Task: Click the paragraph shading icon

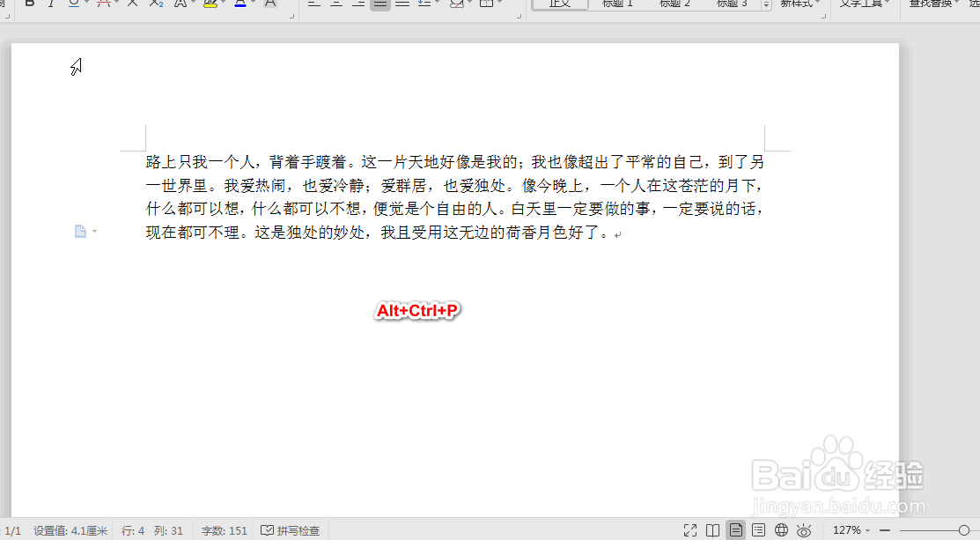Action: (457, 4)
